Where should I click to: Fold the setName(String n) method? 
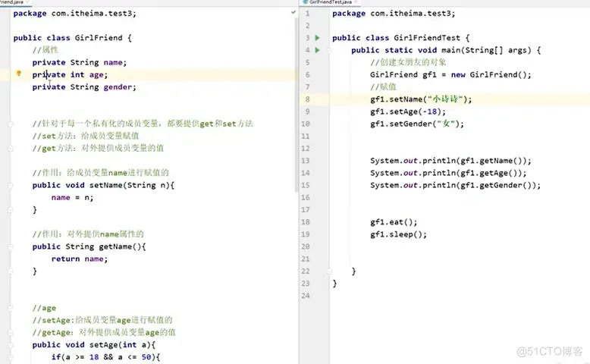[10, 185]
